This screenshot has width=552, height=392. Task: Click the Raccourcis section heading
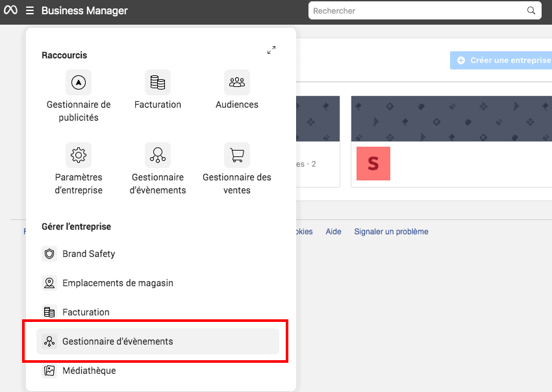coord(64,55)
